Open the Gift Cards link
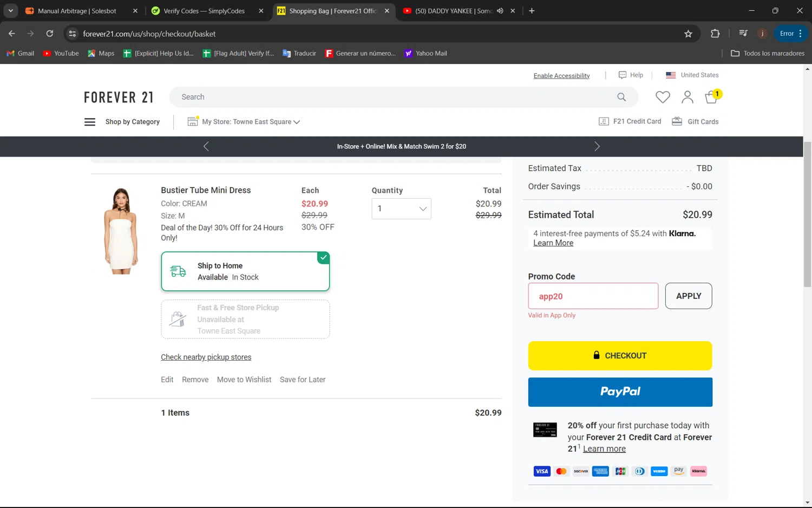The height and width of the screenshot is (508, 812). click(x=695, y=121)
